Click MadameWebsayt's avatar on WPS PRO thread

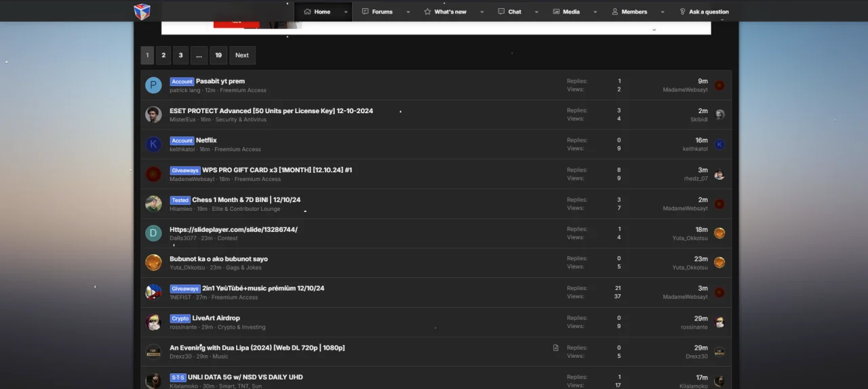coord(154,174)
